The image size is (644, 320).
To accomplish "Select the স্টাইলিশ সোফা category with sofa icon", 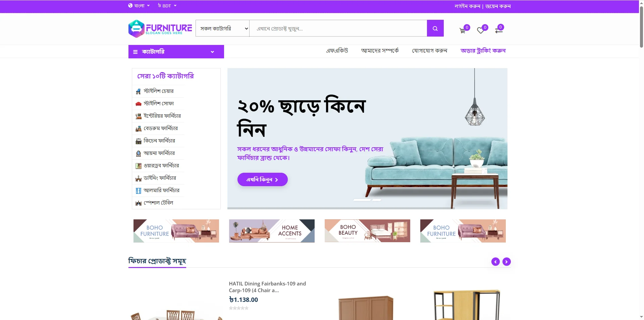I will (158, 103).
